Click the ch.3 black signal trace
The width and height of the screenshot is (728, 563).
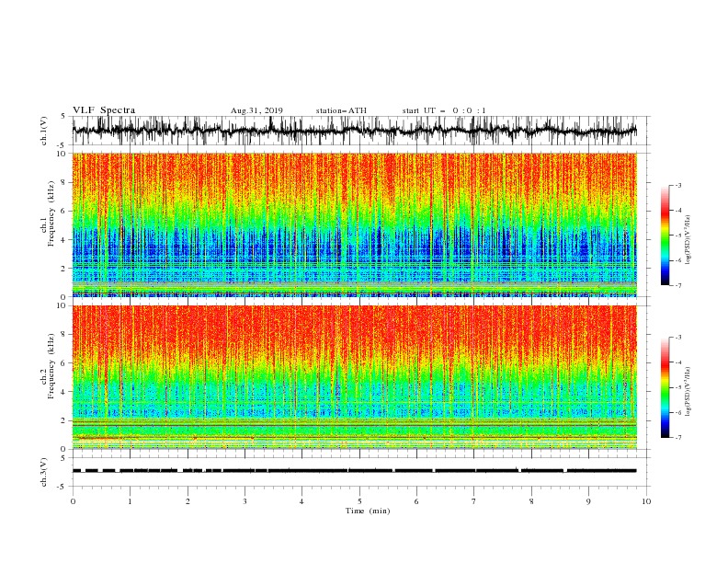coord(355,471)
